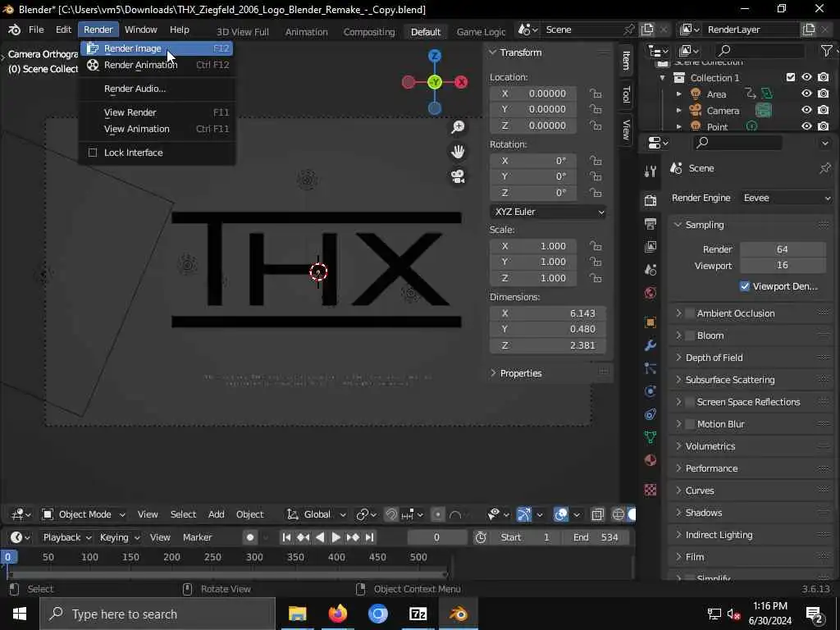This screenshot has height=630, width=840.
Task: Toggle Viewport Denoising checkbox
Action: 745,286
